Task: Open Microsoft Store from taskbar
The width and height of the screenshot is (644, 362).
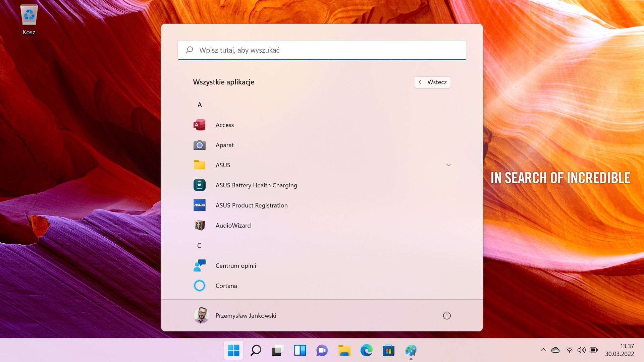Action: coord(388,351)
